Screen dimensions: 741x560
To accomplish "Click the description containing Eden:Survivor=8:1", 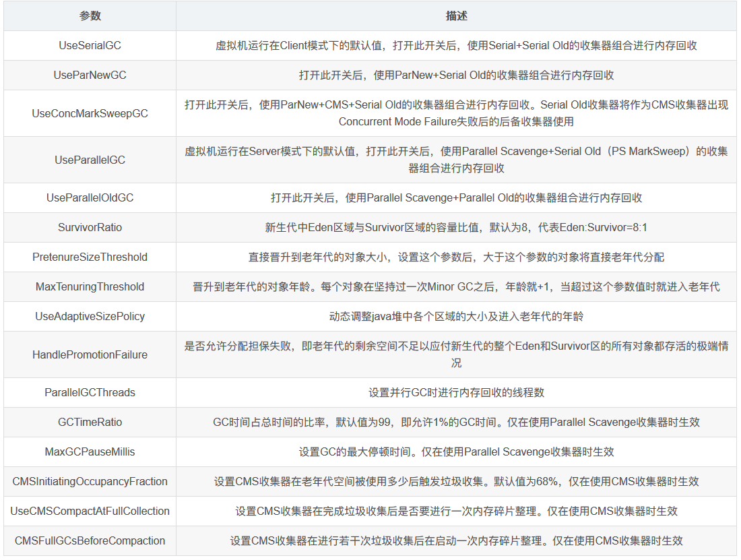I will [x=456, y=227].
